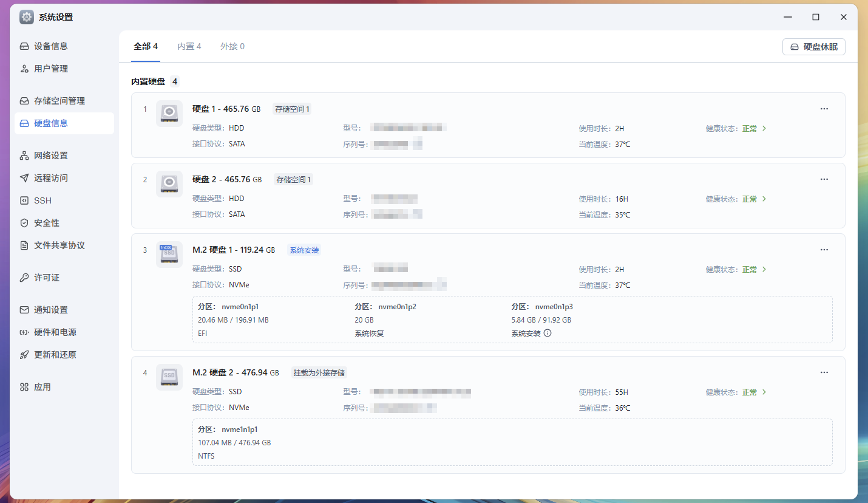Click the NTFS partition label
Image resolution: width=868 pixels, height=503 pixels.
click(206, 456)
